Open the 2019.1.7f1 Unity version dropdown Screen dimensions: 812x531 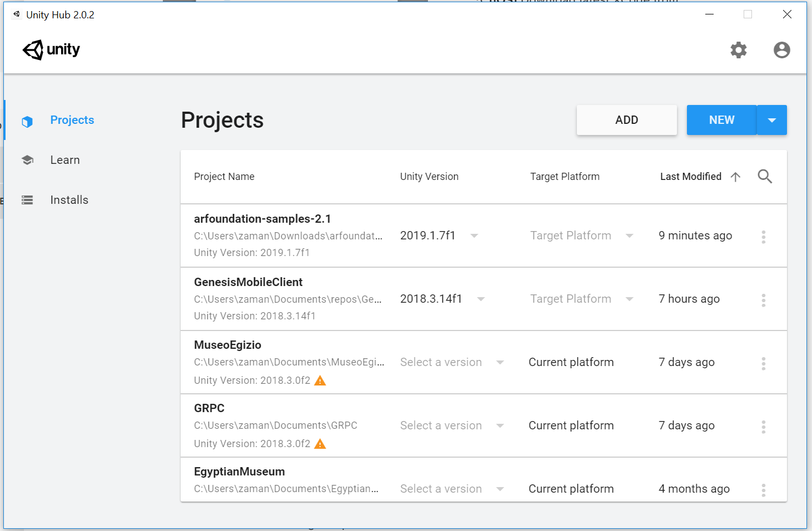tap(439, 236)
